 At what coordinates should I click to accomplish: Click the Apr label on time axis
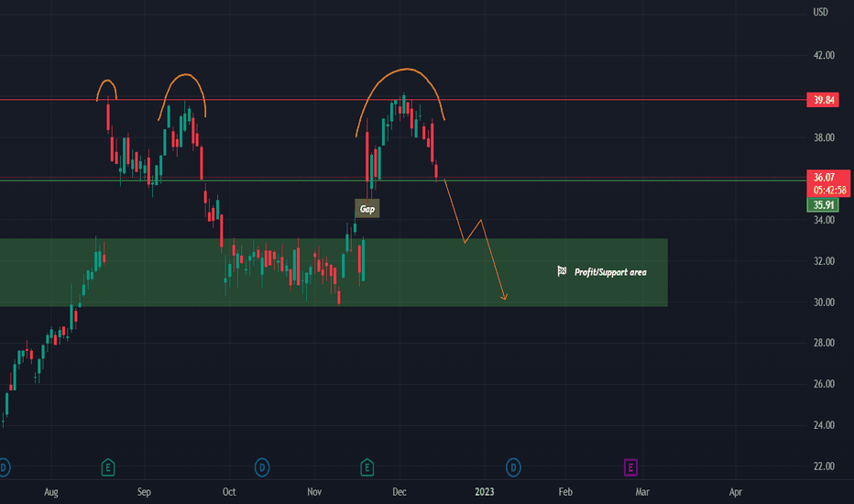(x=735, y=492)
